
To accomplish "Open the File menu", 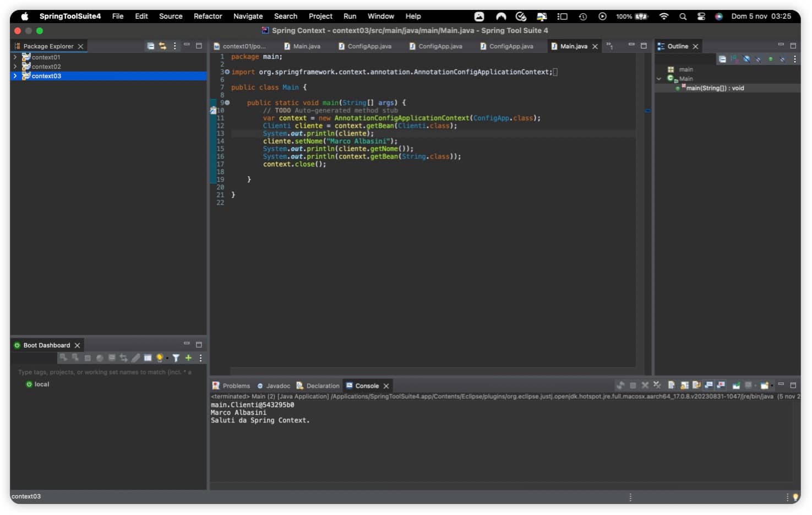I will click(118, 16).
